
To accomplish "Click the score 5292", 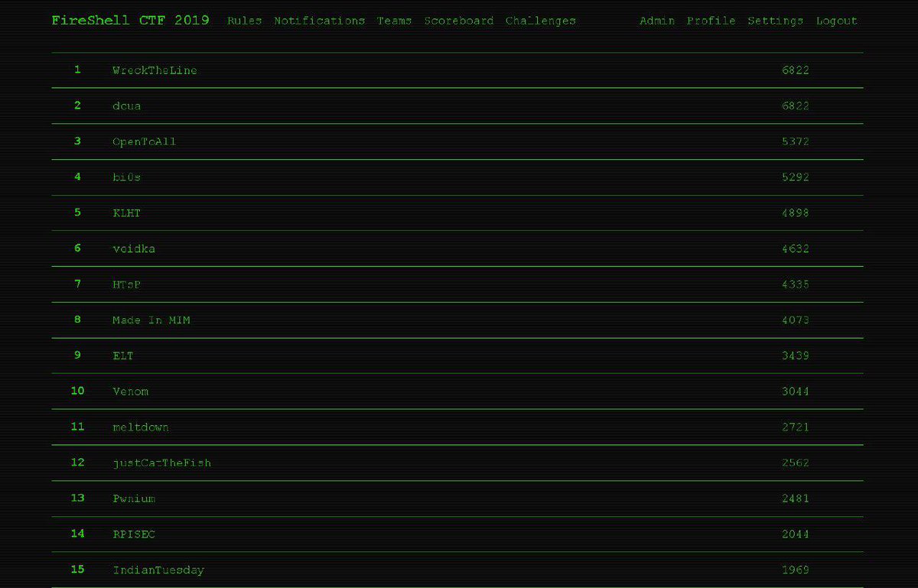I will coord(796,177).
